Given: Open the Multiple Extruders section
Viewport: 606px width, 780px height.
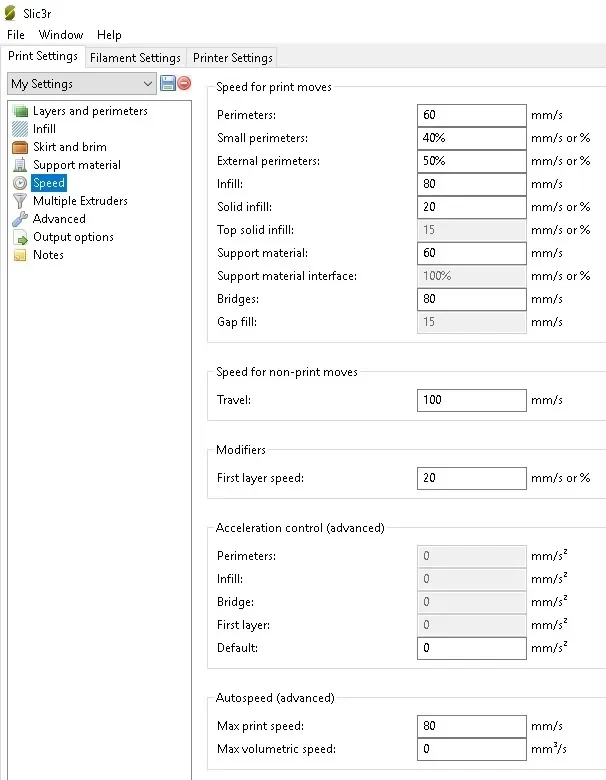Looking at the screenshot, I should point(80,200).
